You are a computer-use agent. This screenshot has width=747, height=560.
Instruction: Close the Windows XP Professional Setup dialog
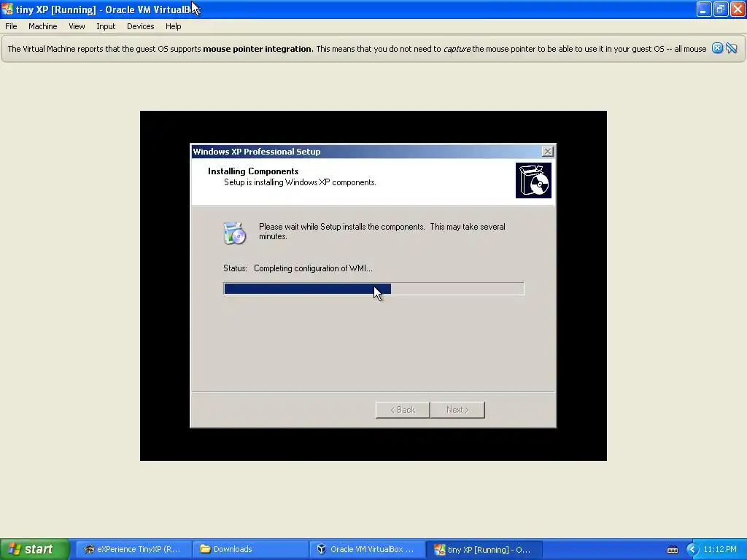coord(547,152)
